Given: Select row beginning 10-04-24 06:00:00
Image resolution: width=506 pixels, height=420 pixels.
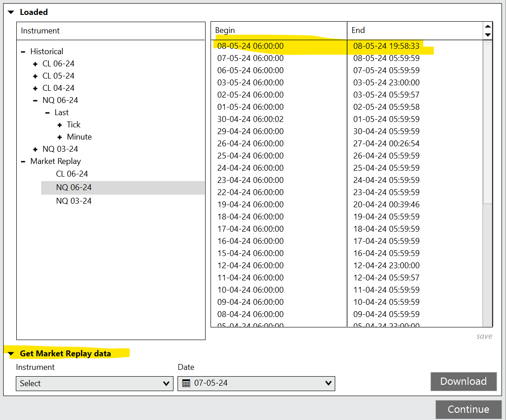Looking at the screenshot, I should (347, 290).
